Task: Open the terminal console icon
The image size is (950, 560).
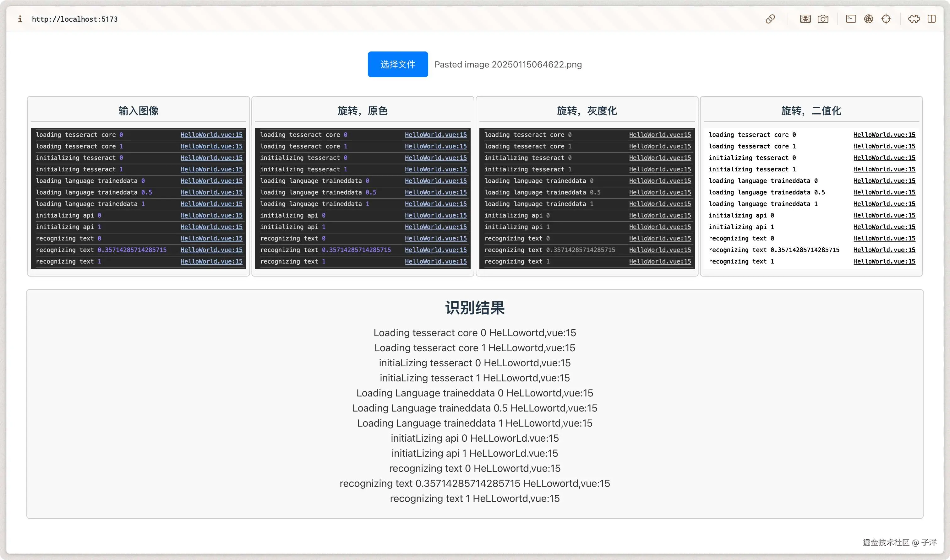Action: click(851, 19)
